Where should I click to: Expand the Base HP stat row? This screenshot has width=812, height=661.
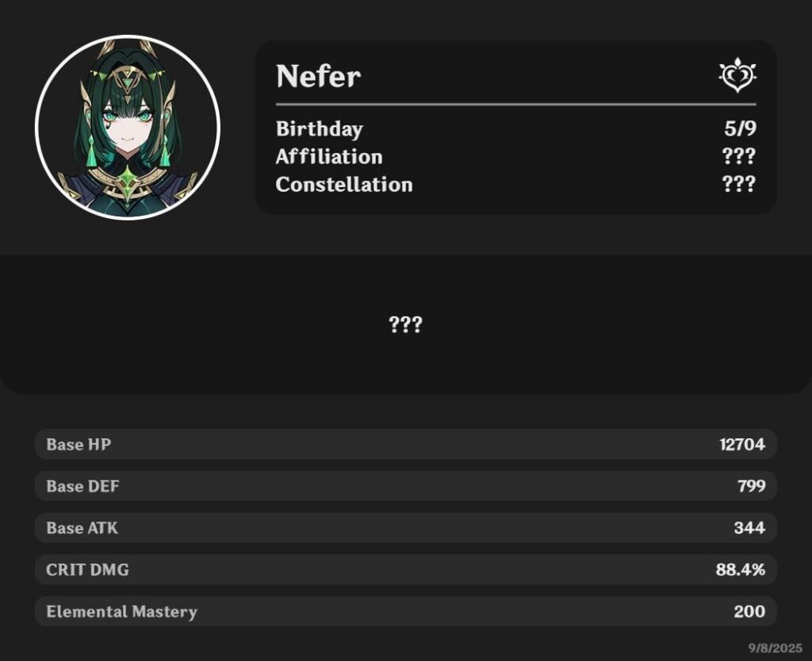pos(404,445)
